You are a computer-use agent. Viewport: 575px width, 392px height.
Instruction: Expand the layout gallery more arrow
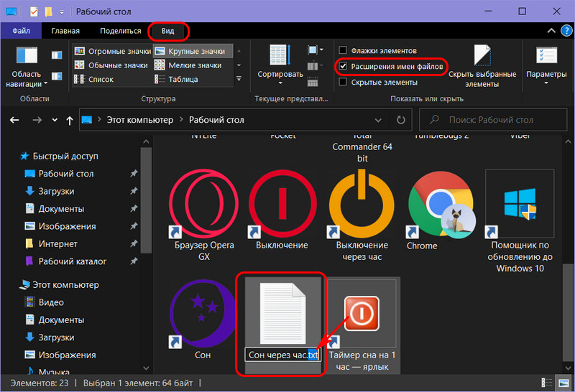point(239,79)
